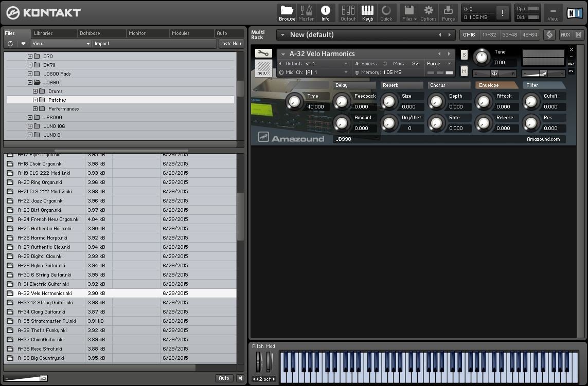Click the Purge toolbar icon

point(448,13)
